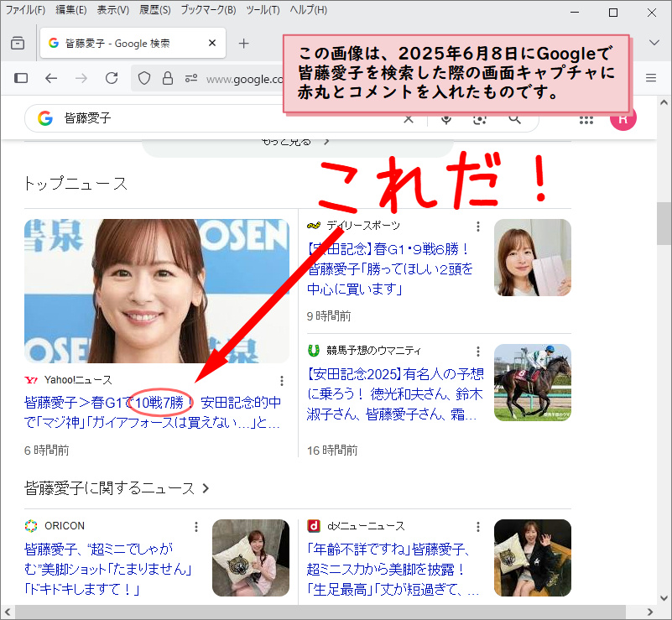This screenshot has width=672, height=620.
Task: Open the ORICON article thumbnail
Action: pos(251,558)
